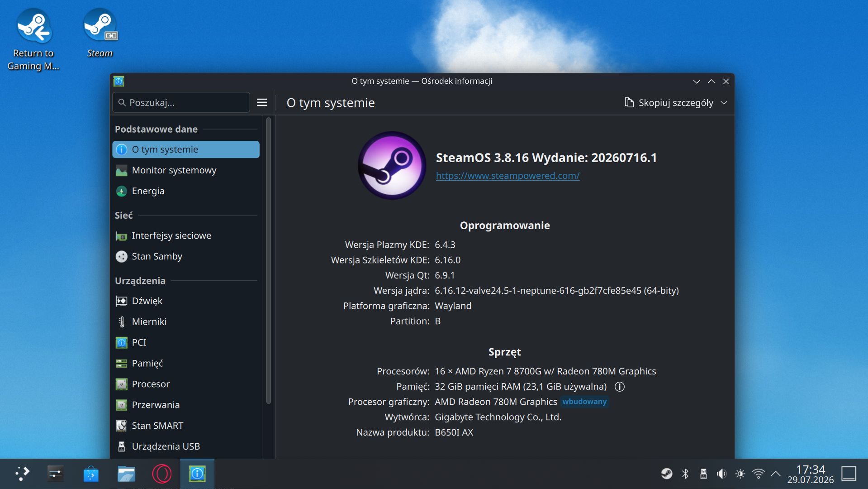Open Monitor systemowy page
The width and height of the screenshot is (868, 489).
[185, 170]
